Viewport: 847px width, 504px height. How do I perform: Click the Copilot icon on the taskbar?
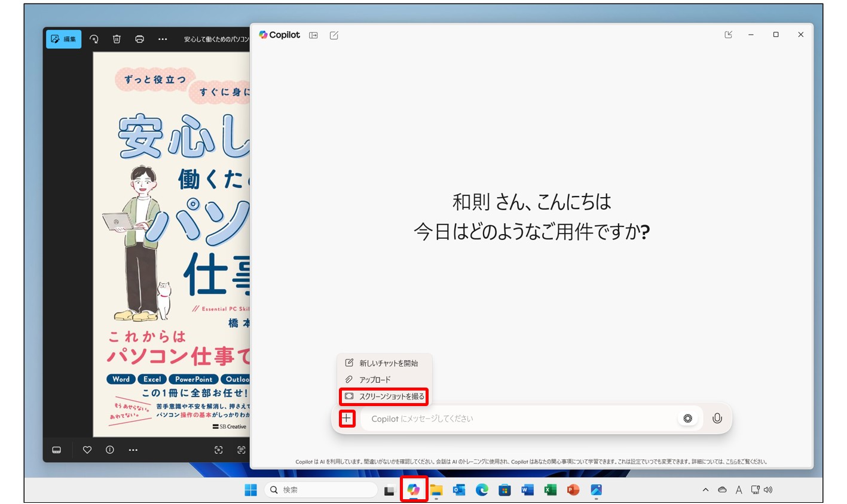pos(413,490)
